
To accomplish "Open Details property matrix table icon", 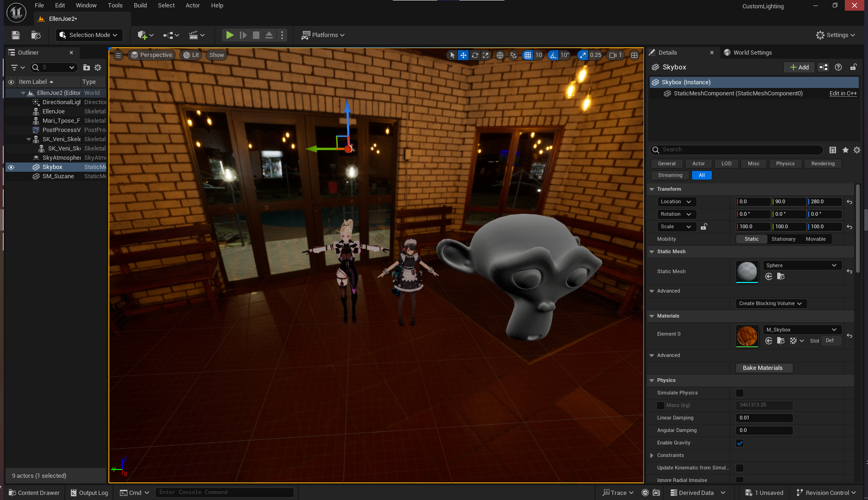I will (833, 150).
